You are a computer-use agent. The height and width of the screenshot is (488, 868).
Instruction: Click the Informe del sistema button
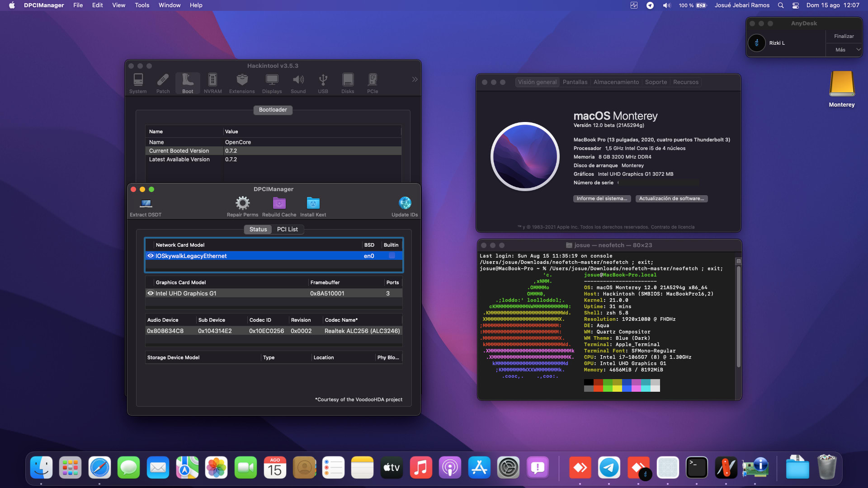[x=602, y=199]
